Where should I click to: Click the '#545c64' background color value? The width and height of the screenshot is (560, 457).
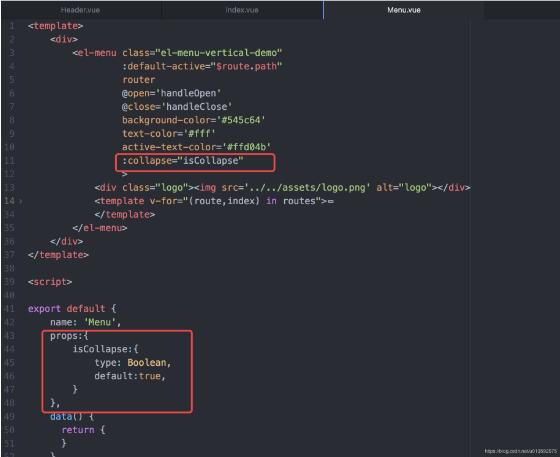[x=241, y=120]
